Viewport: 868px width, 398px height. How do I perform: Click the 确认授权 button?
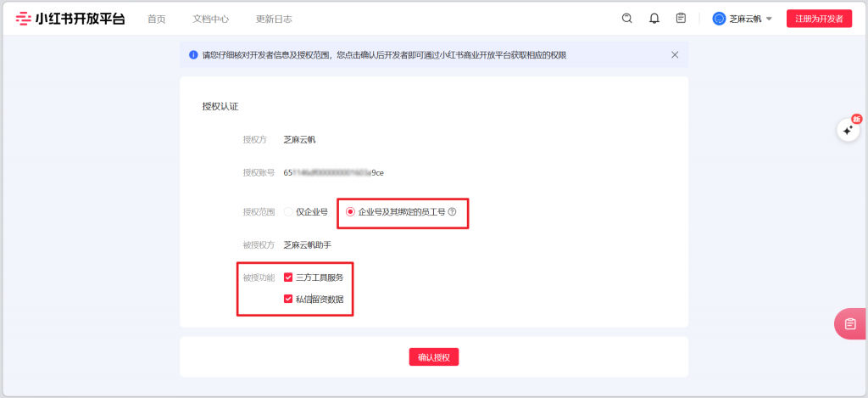[x=434, y=357]
